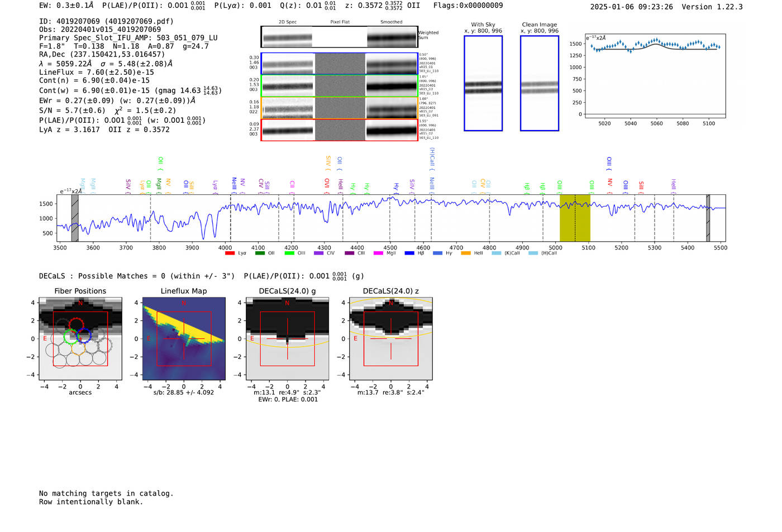Open the DECaLS(24.0) g image

click(287, 339)
